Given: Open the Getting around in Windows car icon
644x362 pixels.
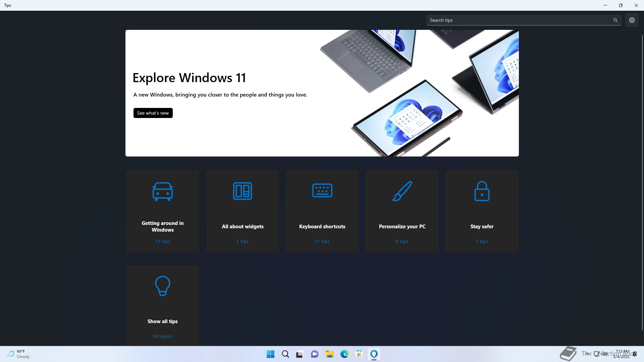Looking at the screenshot, I should point(163,191).
